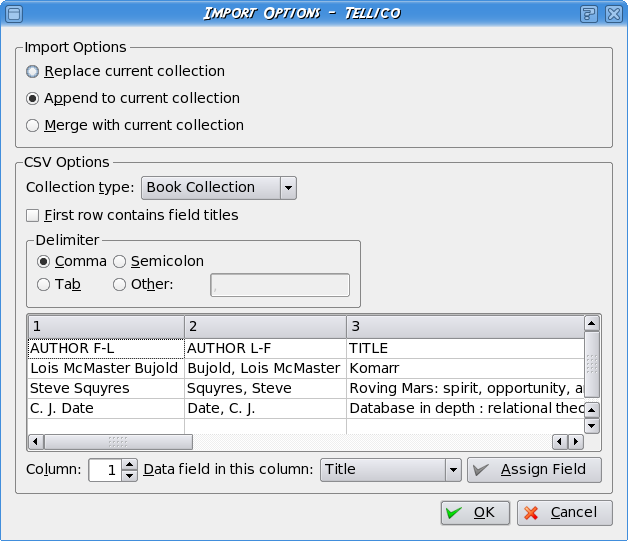Select the Roving Mars title cell

pos(465,388)
